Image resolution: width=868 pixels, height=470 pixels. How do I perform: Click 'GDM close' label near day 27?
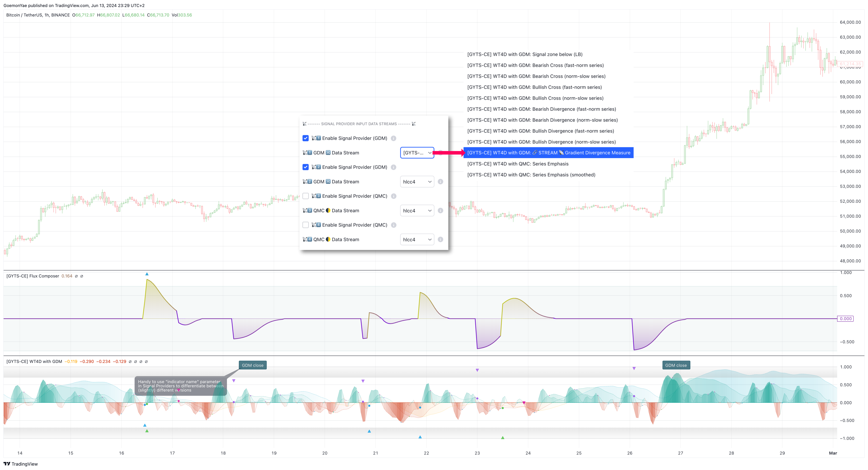(676, 365)
